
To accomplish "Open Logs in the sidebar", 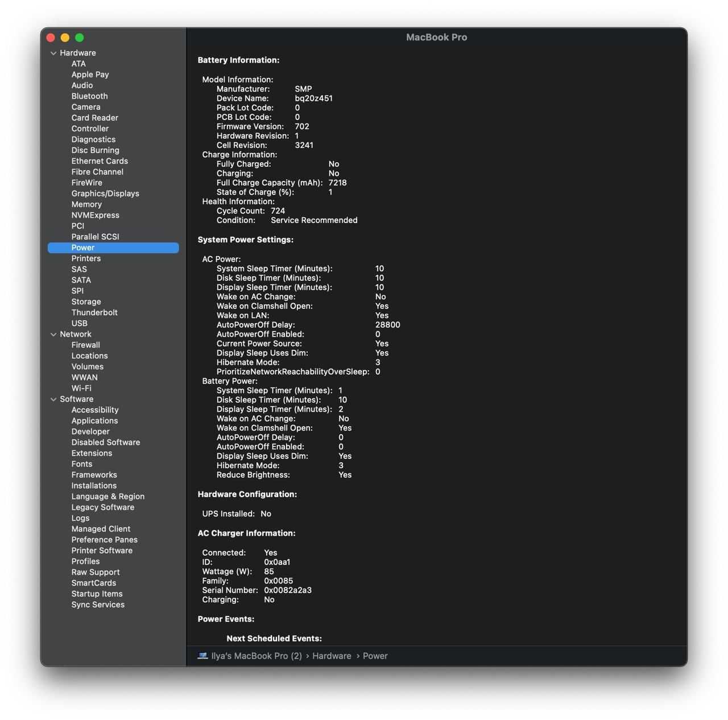I will [x=80, y=518].
